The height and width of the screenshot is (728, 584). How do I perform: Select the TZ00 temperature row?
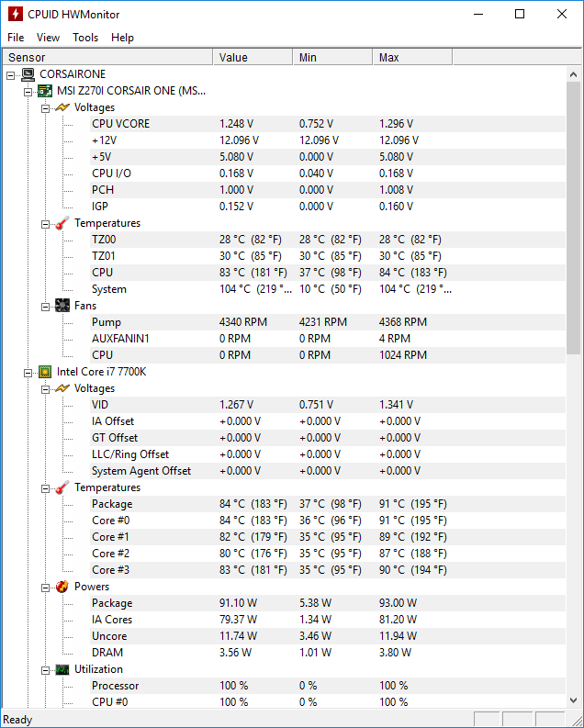(328, 240)
